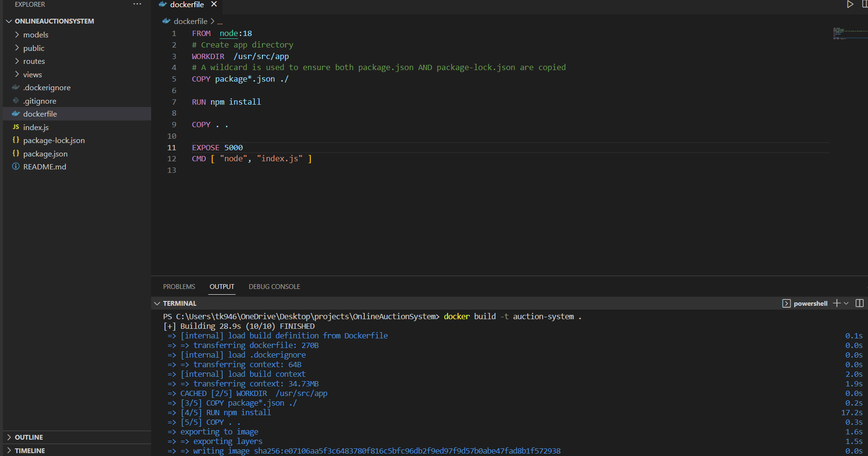The height and width of the screenshot is (456, 868).
Task: Switch to the DEBUG CONSOLE tab
Action: [274, 287]
